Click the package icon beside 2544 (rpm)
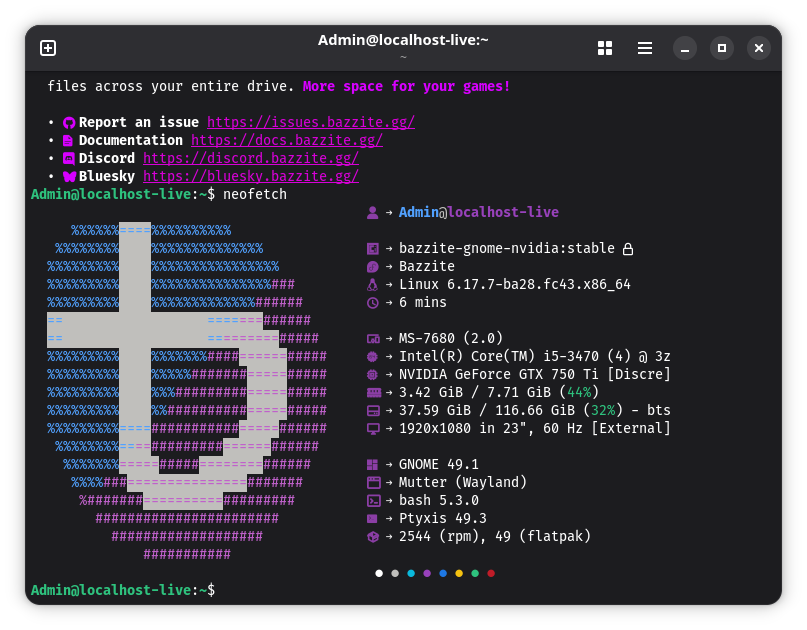Viewport: 807px width, 630px height. (x=373, y=537)
